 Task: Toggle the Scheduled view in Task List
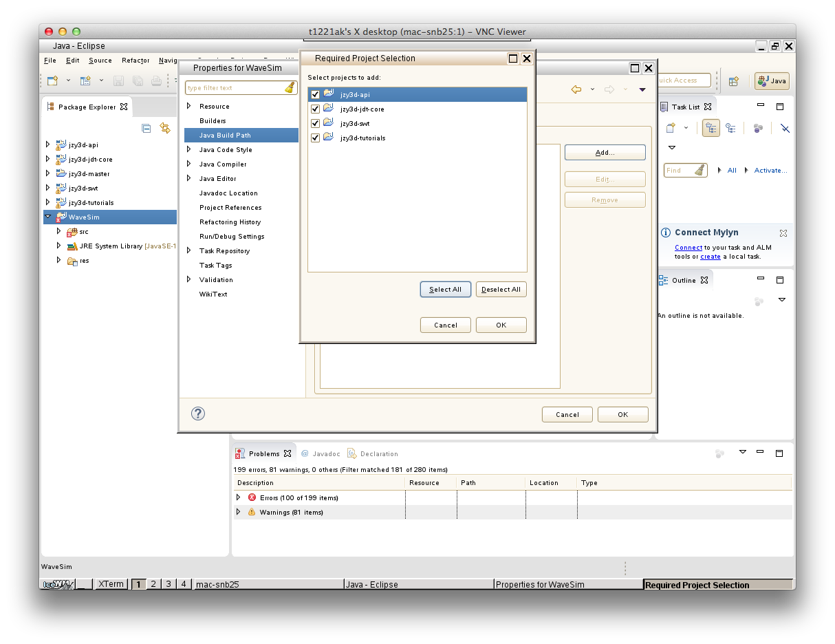point(730,128)
